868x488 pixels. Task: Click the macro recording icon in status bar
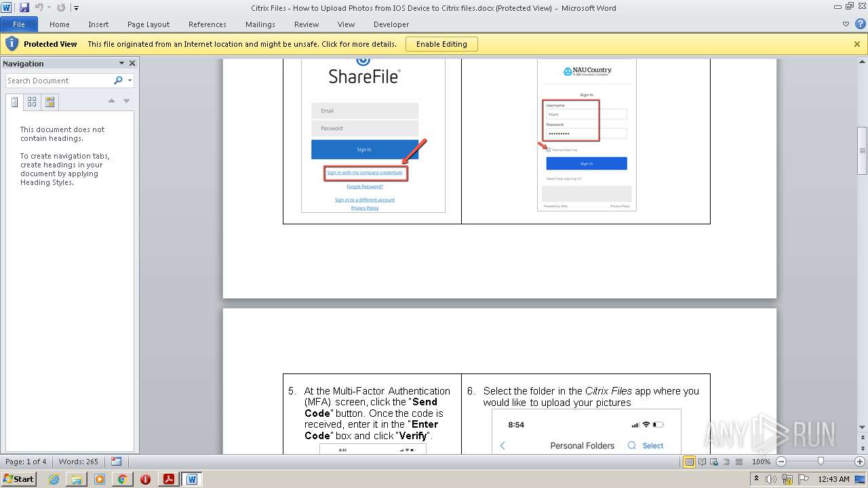pos(116,462)
